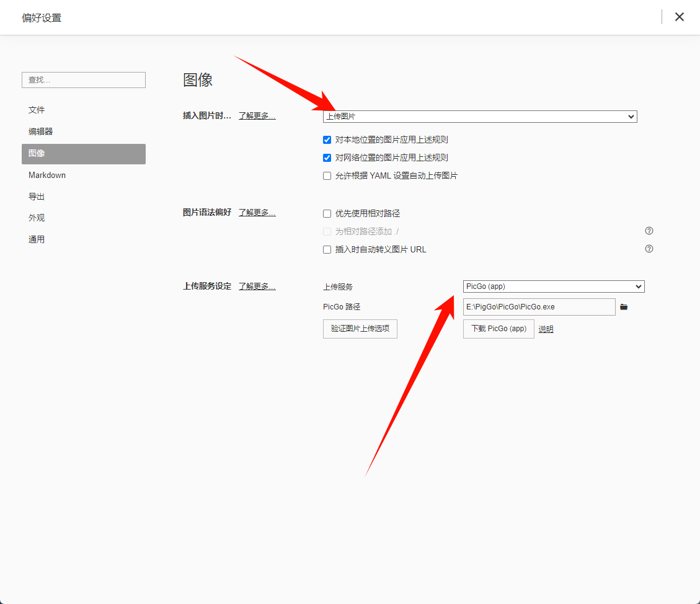Go to 导出 settings section

pyautogui.click(x=37, y=197)
